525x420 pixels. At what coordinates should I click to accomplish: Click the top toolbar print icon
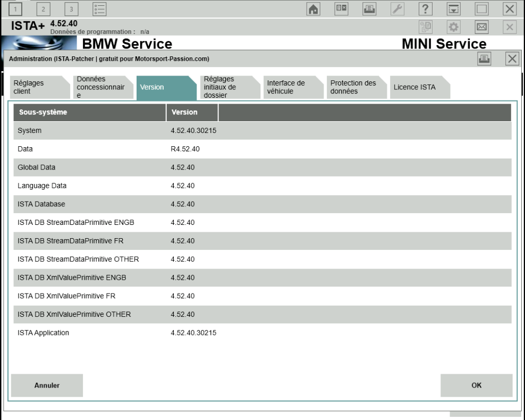click(x=369, y=9)
